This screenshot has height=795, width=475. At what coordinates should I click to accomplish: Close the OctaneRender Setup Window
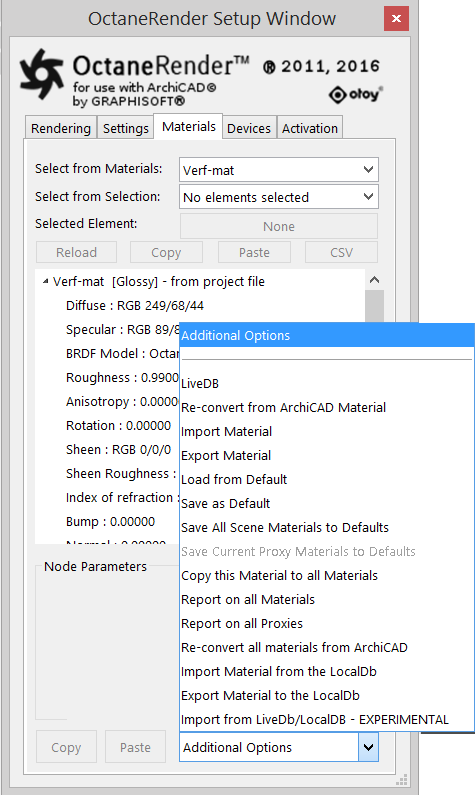point(396,19)
